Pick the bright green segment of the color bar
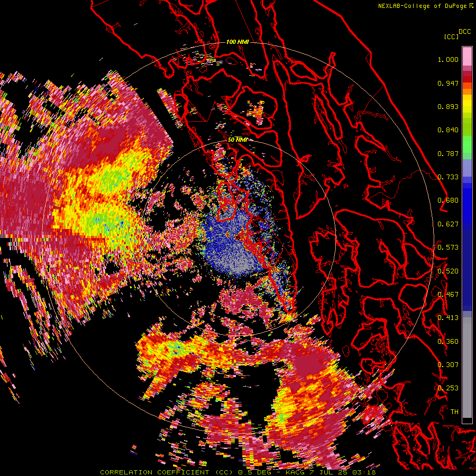476x476 pixels. pyautogui.click(x=467, y=144)
